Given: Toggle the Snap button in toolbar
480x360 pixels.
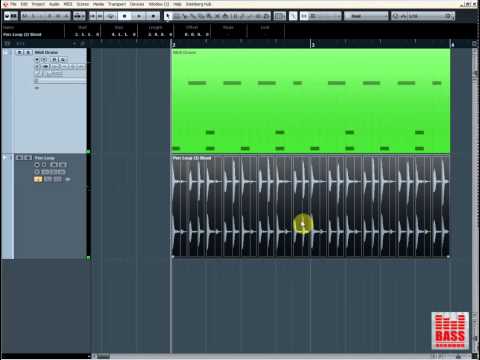Looking at the screenshot, I should 304,16.
